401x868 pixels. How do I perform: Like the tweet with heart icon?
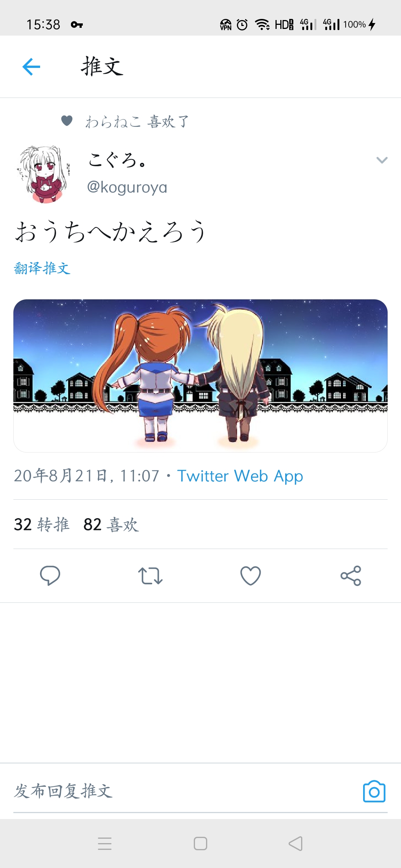[251, 576]
